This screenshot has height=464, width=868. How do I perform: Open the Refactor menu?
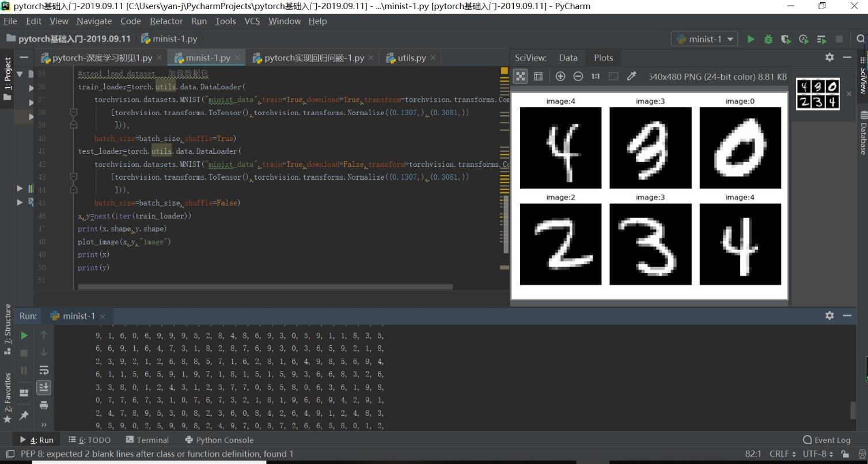coord(166,21)
